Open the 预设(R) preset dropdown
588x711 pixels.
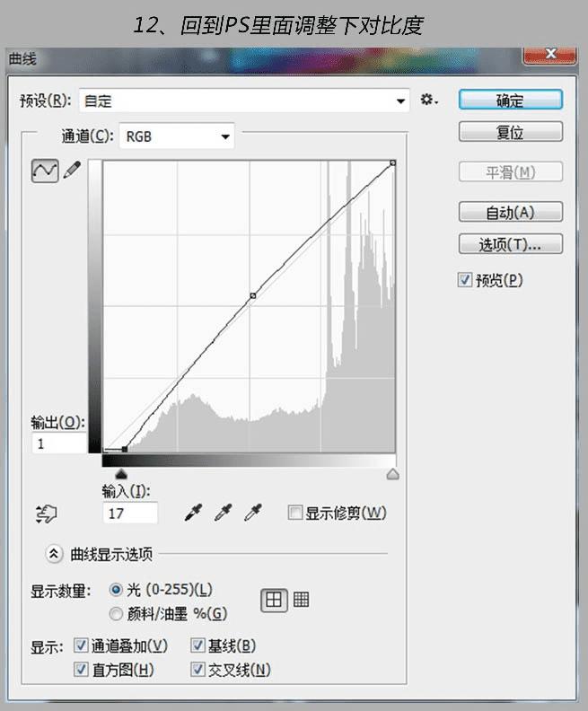pyautogui.click(x=244, y=101)
